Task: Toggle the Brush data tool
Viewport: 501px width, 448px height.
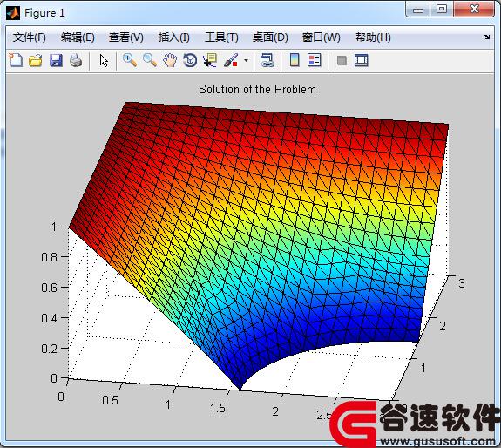Action: click(x=231, y=60)
